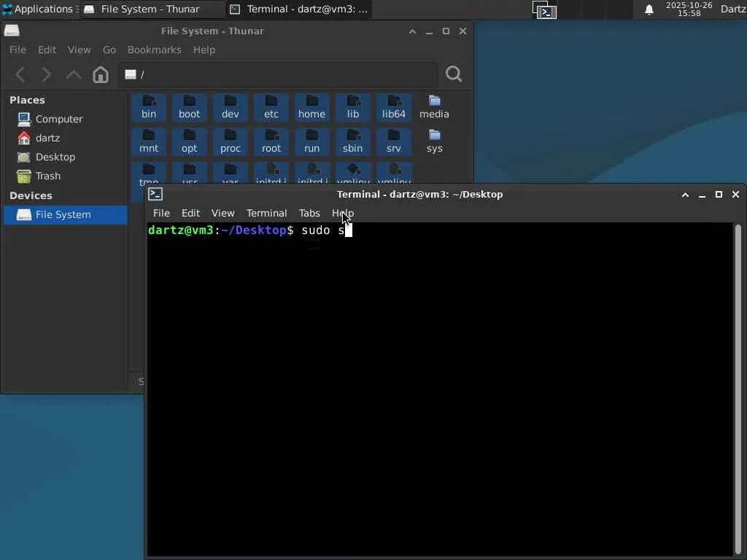747x560 pixels.
Task: Click Thunar window drive icon
Action: (12, 31)
